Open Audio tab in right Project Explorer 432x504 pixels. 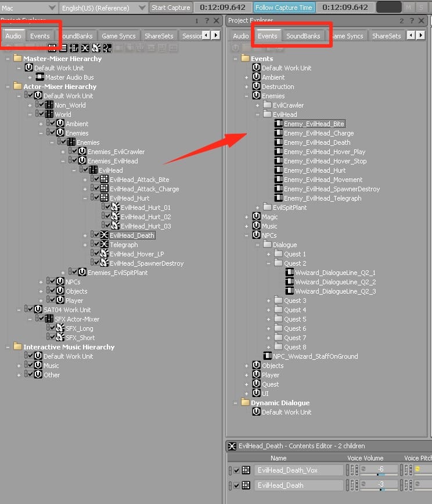point(241,36)
